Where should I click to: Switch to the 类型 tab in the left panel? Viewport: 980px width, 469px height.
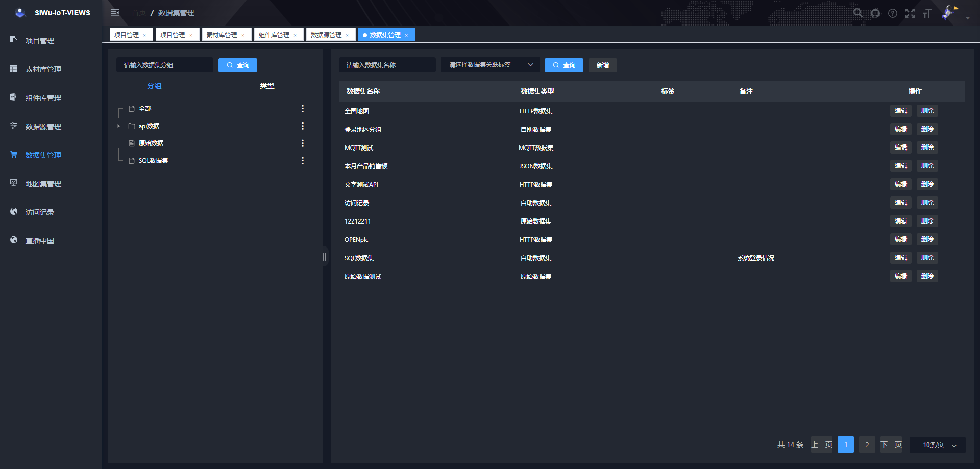[267, 86]
